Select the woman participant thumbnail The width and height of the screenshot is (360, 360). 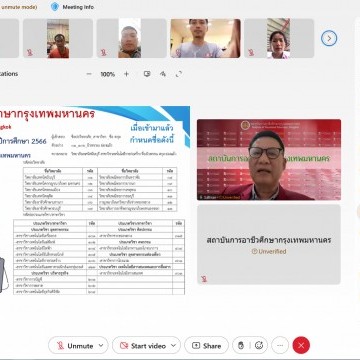(279, 38)
